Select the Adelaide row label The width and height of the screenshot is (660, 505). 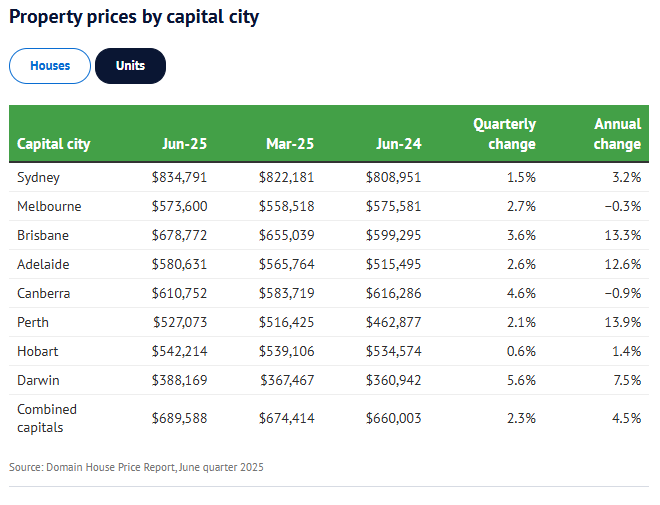(x=43, y=264)
